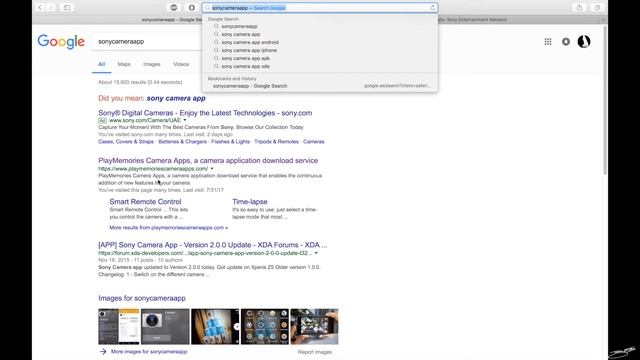Open Google notifications icon
The height and width of the screenshot is (360, 640).
(x=566, y=41)
